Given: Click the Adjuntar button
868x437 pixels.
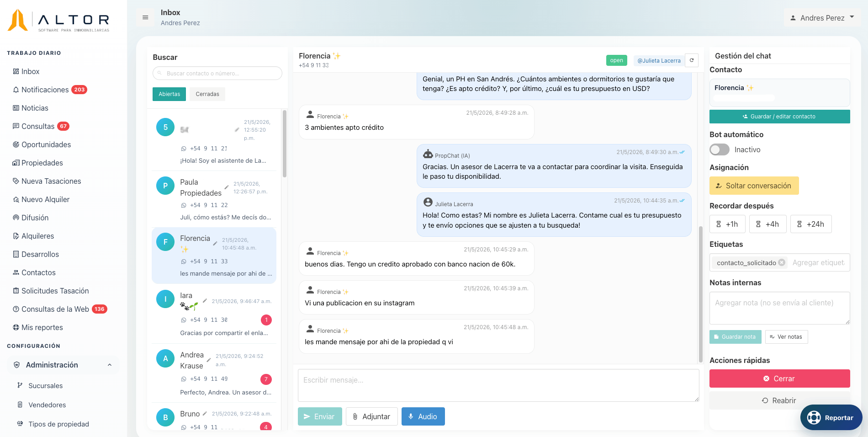Looking at the screenshot, I should point(372,416).
